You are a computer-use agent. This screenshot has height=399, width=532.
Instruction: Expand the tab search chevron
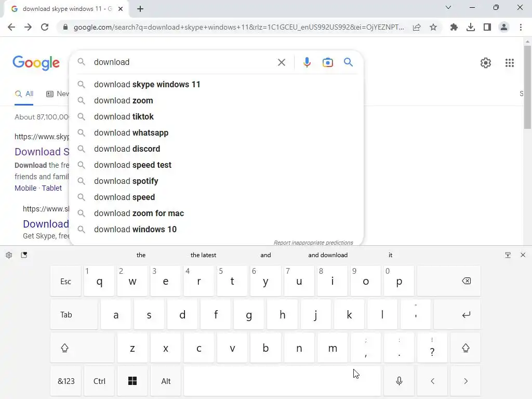point(448,7)
